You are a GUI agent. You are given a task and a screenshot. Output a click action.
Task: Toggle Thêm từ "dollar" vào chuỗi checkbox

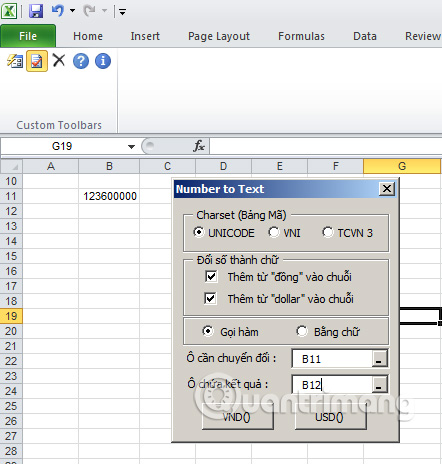click(210, 298)
